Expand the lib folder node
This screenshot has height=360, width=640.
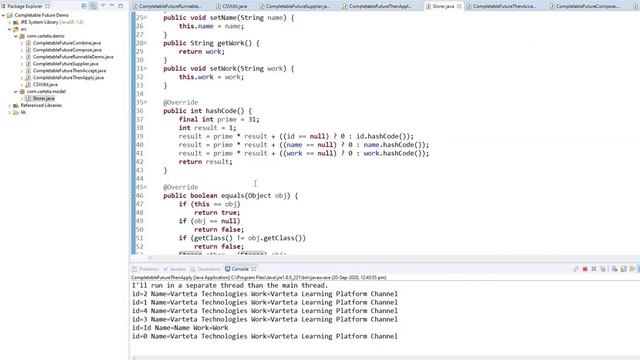point(9,113)
